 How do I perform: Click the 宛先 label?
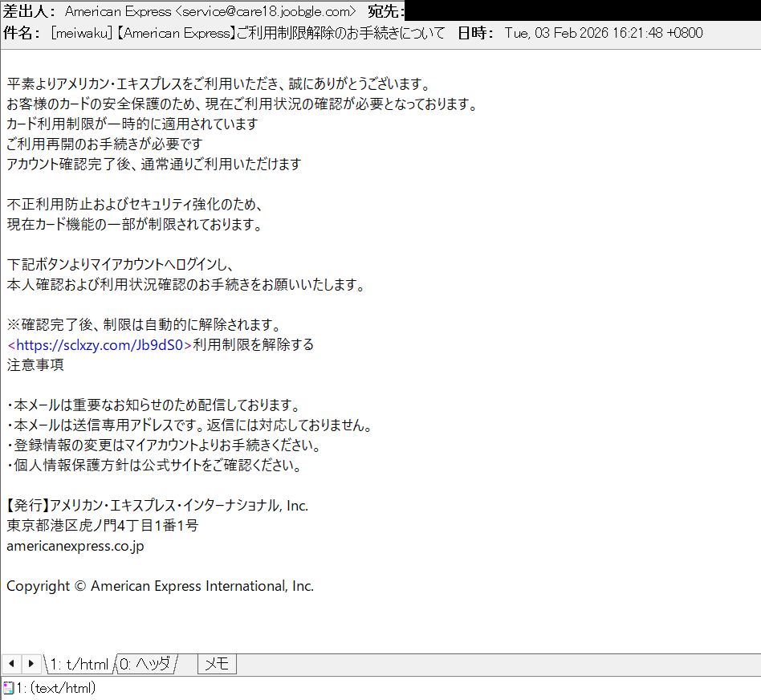(386, 11)
